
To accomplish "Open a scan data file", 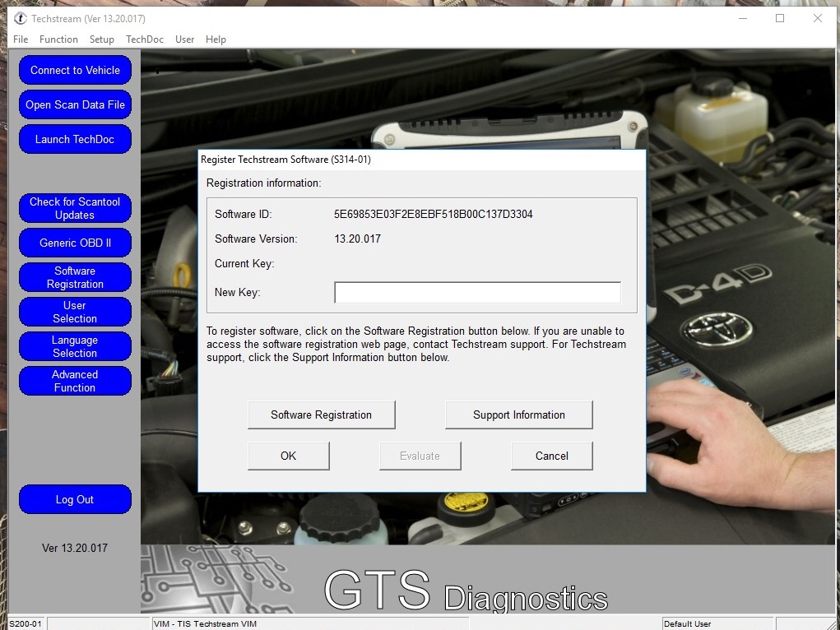I will point(75,104).
